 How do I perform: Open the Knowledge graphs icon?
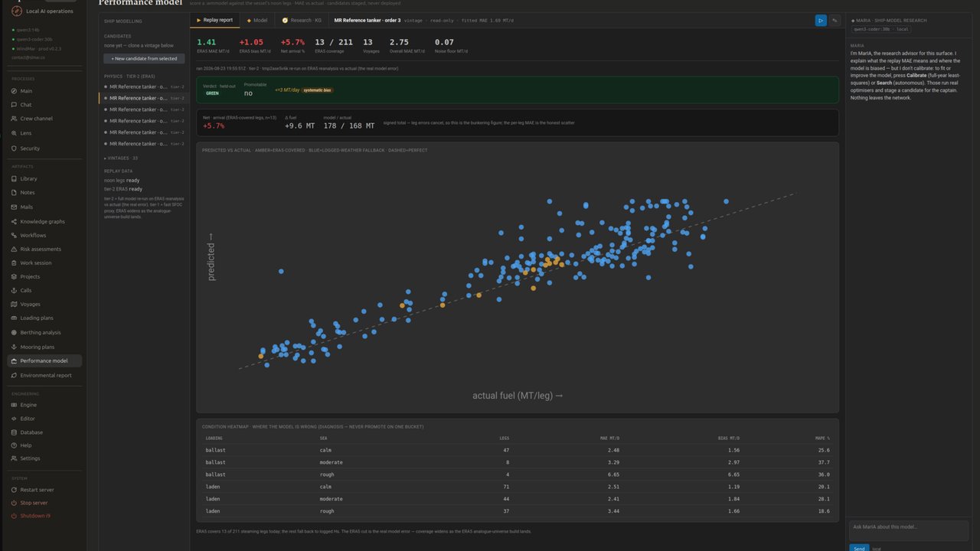(14, 221)
